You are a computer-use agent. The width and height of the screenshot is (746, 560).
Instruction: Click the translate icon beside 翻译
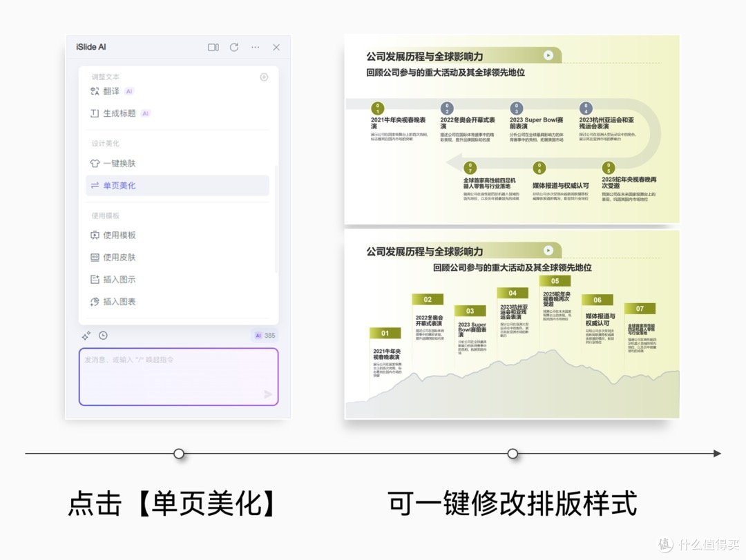click(95, 91)
